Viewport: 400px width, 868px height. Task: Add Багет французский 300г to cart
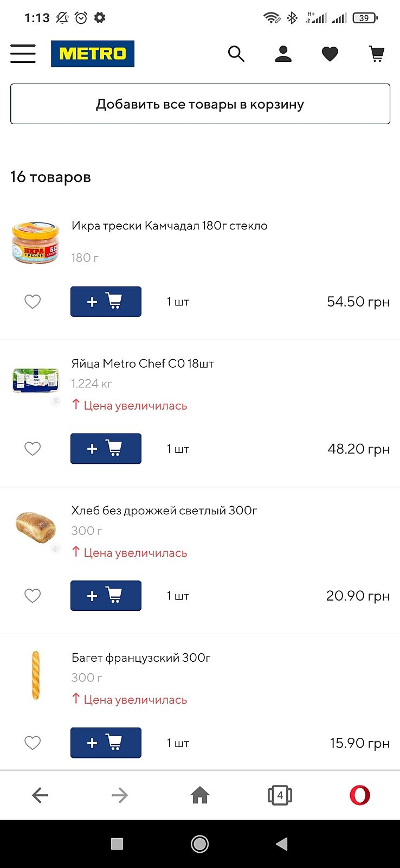106,743
